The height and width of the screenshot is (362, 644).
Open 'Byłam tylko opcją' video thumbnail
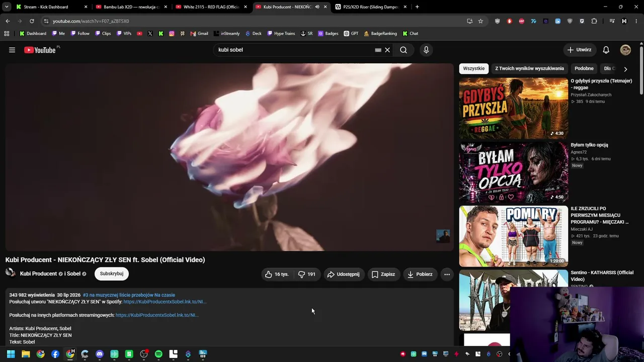514,172
